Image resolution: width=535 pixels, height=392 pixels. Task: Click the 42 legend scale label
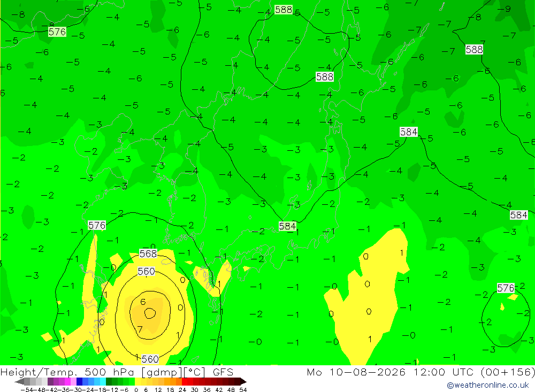tap(219, 390)
